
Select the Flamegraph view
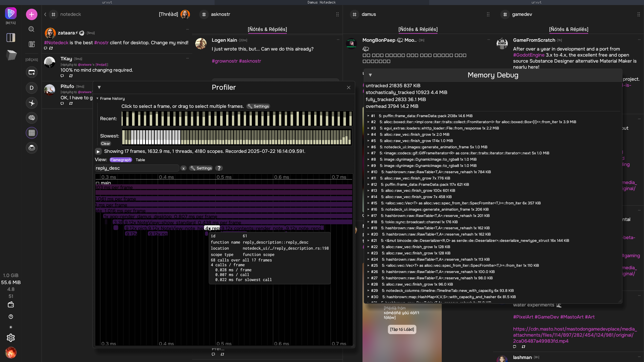(121, 160)
